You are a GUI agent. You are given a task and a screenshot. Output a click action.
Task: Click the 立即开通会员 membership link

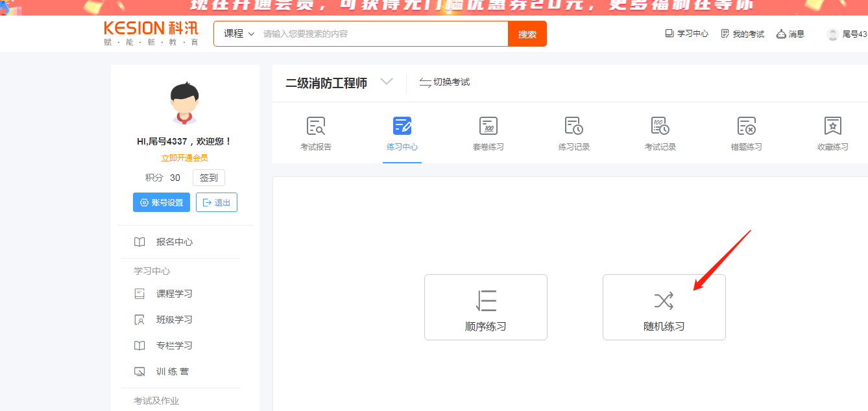coord(184,158)
